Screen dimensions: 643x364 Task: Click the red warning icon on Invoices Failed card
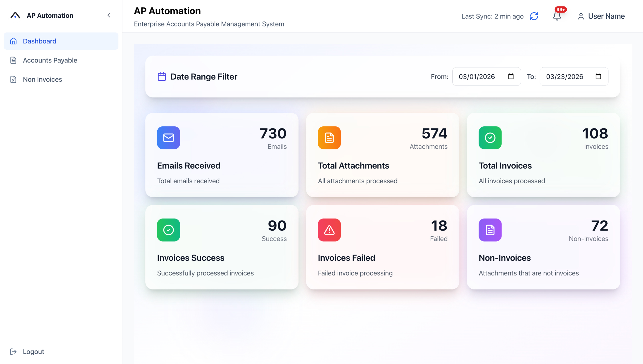click(329, 230)
